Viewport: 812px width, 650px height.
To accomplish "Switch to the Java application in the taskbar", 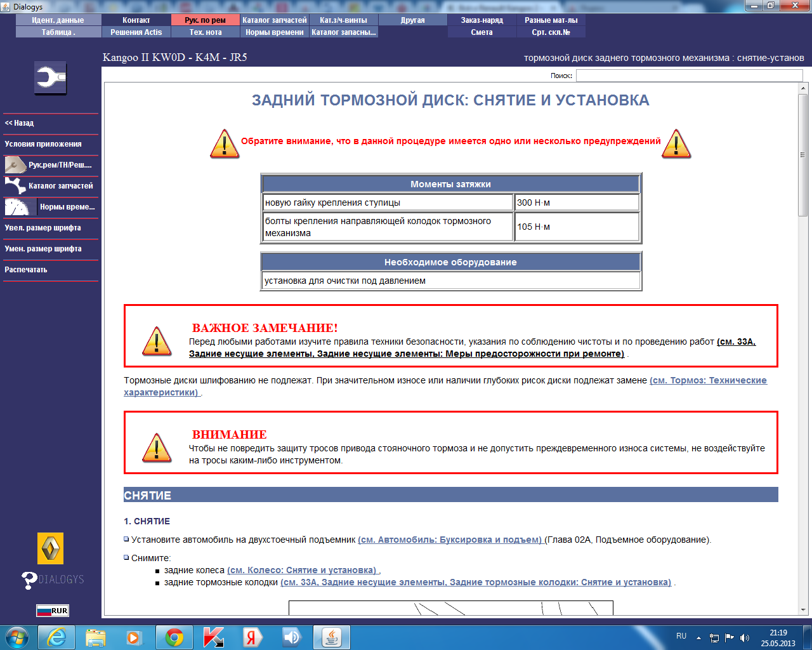I will pyautogui.click(x=331, y=637).
